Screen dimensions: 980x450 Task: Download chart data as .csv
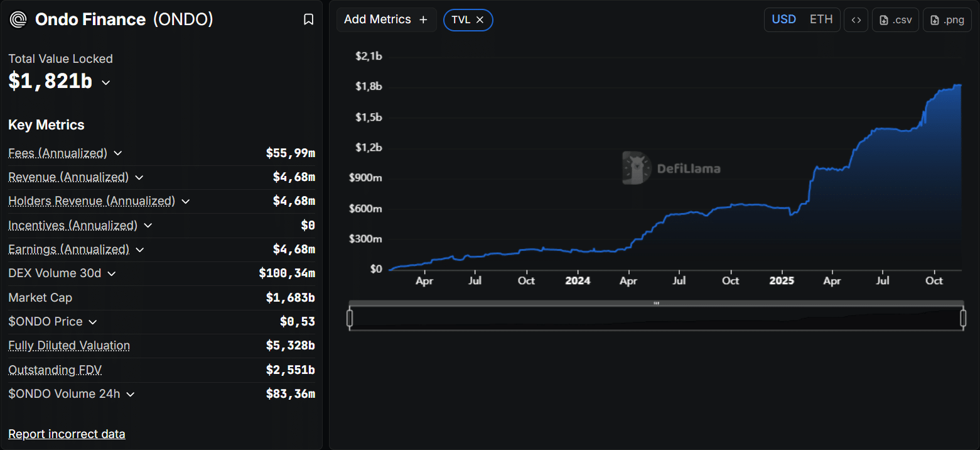895,19
